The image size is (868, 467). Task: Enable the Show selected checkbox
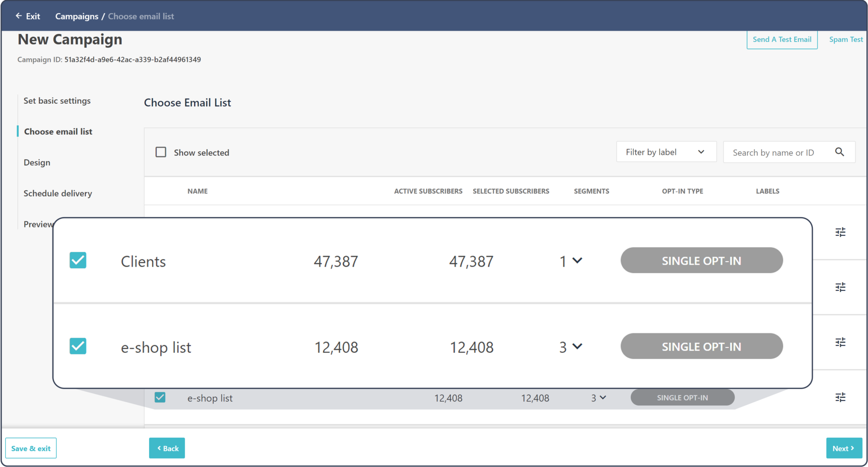coord(161,152)
